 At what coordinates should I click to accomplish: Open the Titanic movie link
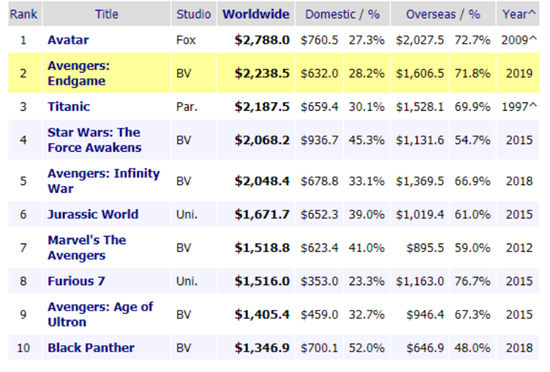click(69, 107)
